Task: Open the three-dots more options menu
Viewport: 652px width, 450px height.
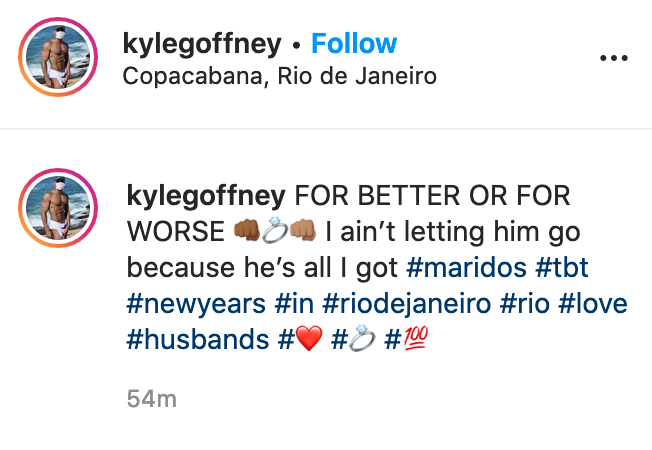Action: click(613, 59)
